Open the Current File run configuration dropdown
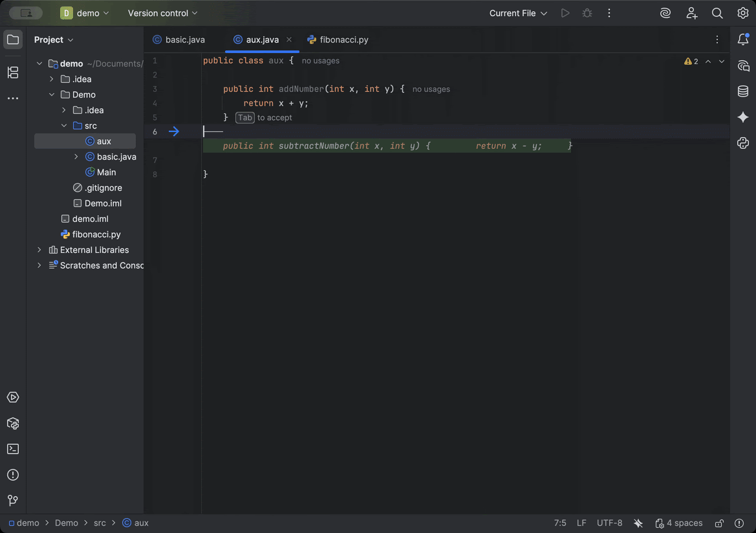Image resolution: width=756 pixels, height=533 pixels. tap(517, 12)
